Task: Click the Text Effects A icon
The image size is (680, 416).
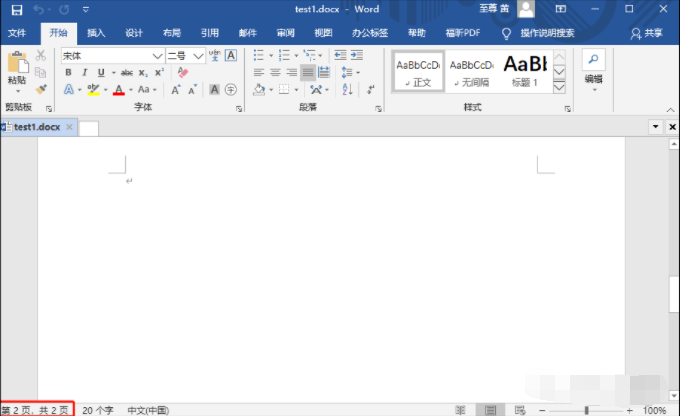Action: coord(69,89)
